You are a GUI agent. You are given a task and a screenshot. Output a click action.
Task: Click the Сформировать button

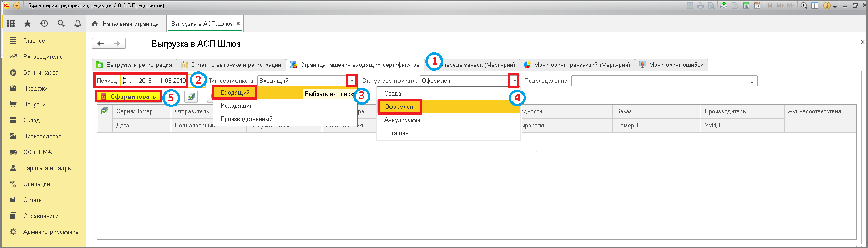129,96
